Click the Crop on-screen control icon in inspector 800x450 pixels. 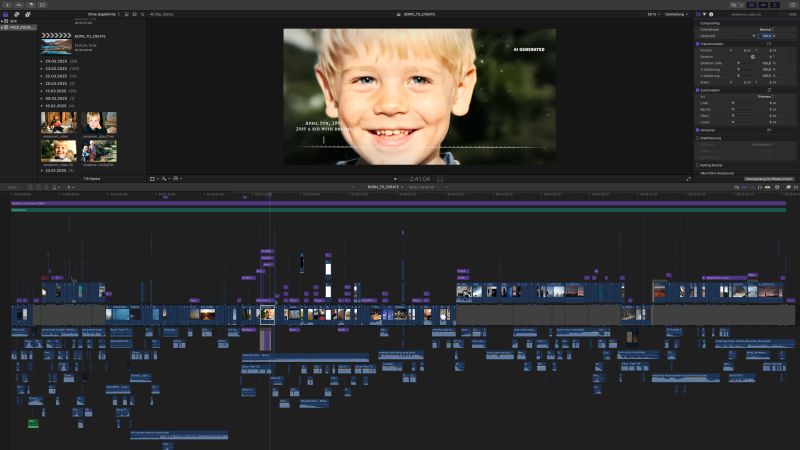click(x=769, y=90)
